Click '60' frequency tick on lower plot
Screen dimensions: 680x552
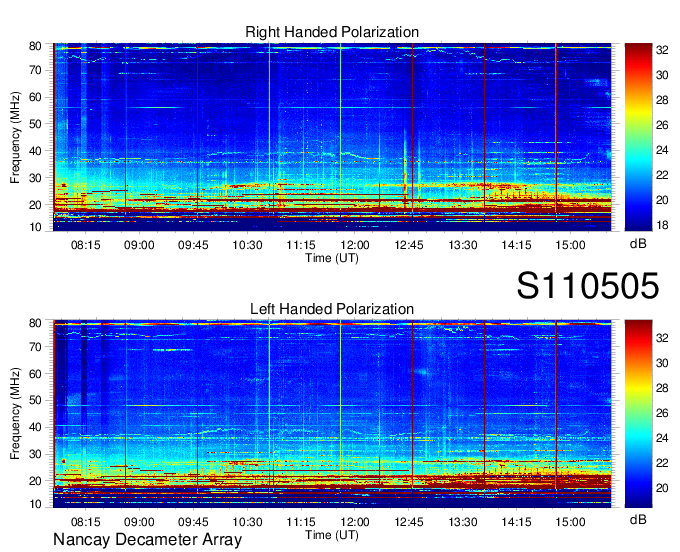point(35,374)
